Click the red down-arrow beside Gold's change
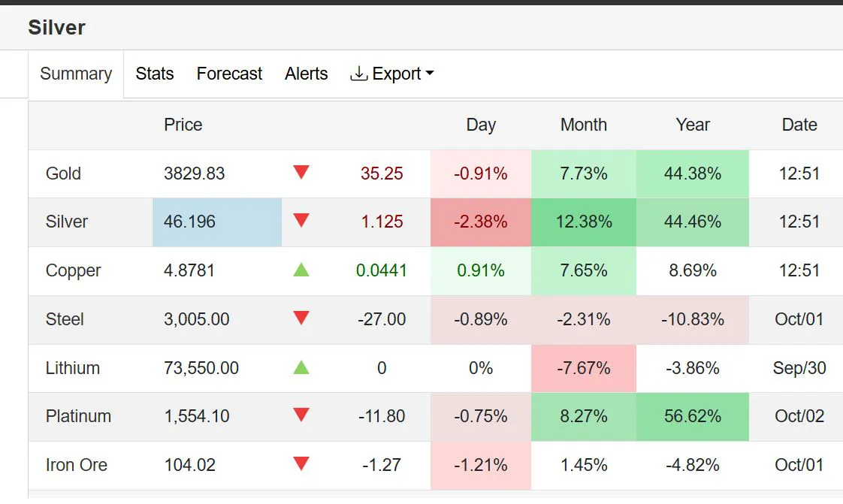Image resolution: width=843 pixels, height=504 pixels. (x=301, y=173)
